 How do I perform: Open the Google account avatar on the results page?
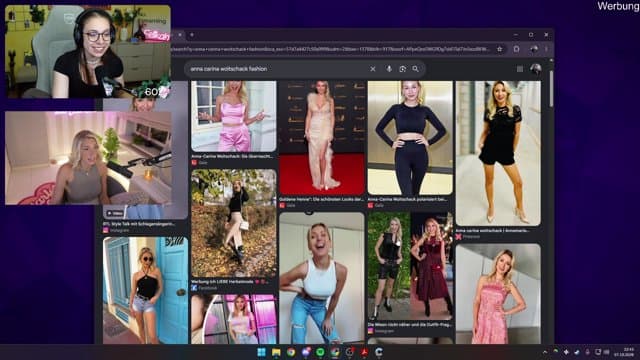coord(536,69)
